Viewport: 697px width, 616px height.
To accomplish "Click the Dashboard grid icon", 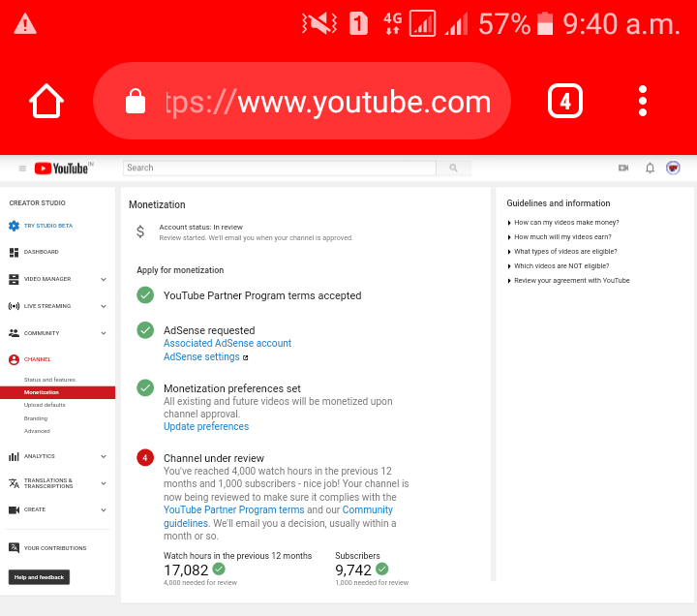I will click(x=14, y=252).
